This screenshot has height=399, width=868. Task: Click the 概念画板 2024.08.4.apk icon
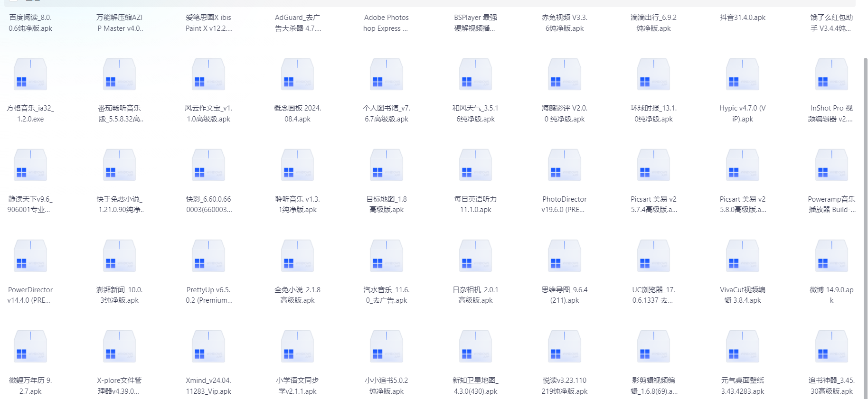[x=297, y=74]
